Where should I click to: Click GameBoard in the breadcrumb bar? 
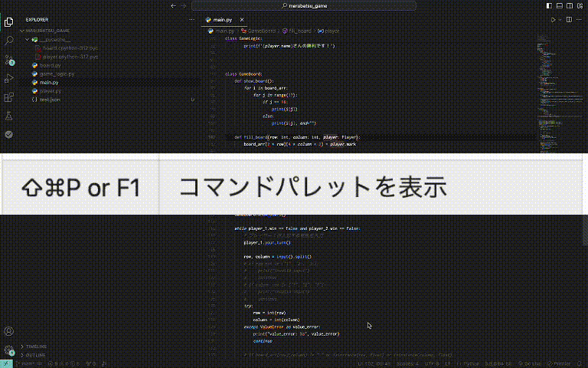(x=258, y=31)
